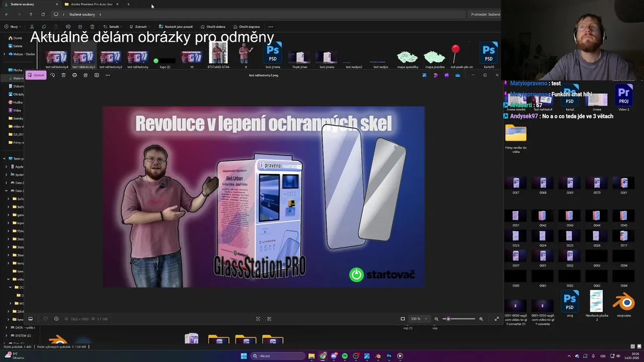This screenshot has height=362, width=644.
Task: Click the taskbar Hledat search box
Action: (x=278, y=356)
